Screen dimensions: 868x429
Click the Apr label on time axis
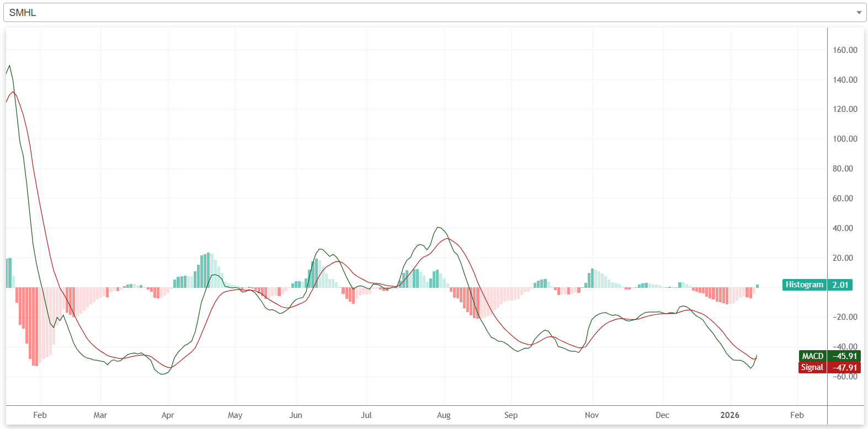pos(168,415)
